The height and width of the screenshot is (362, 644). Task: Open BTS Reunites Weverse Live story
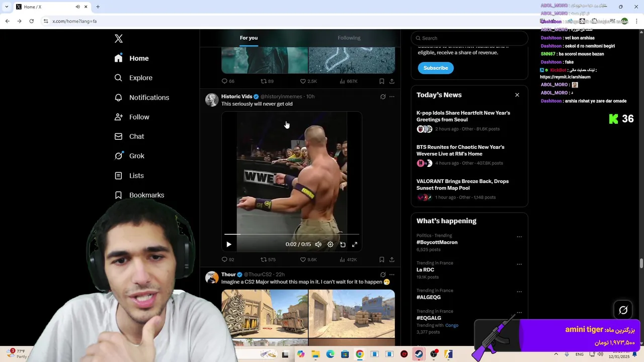coord(460,150)
